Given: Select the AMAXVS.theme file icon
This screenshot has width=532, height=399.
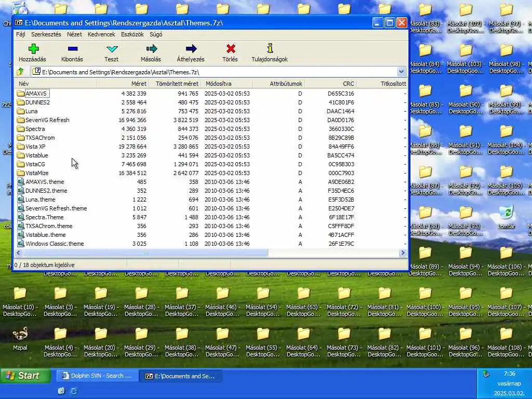Looking at the screenshot, I should click(21, 181).
